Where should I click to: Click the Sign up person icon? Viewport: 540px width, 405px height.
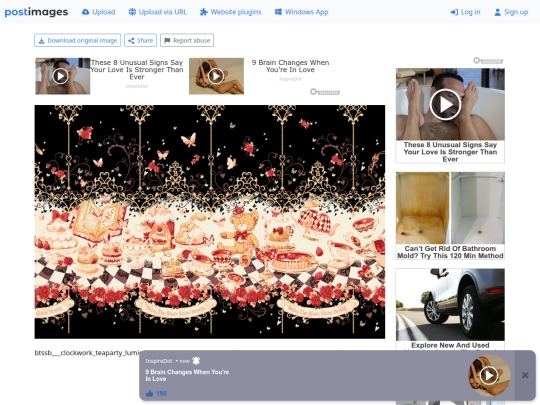coord(498,12)
